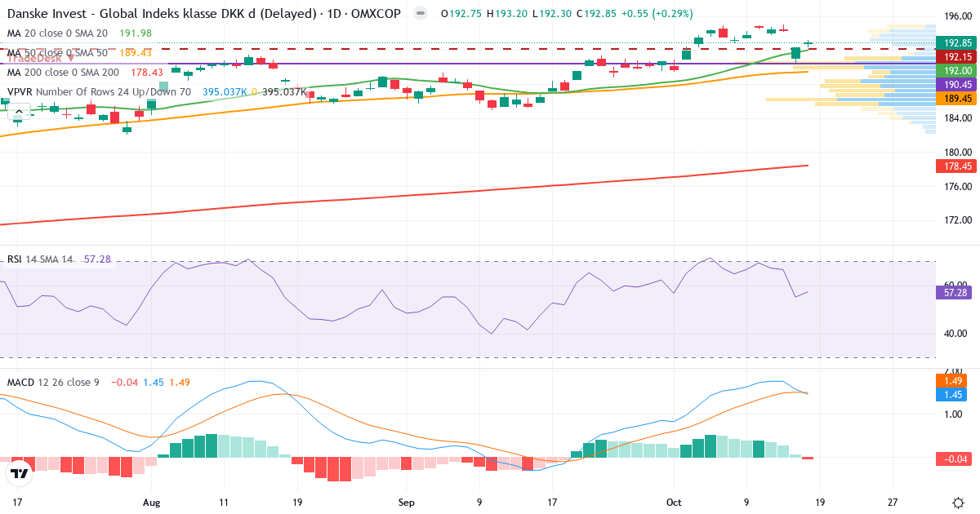The width and height of the screenshot is (980, 514).
Task: Click the date label 27 on time axis
Action: pyautogui.click(x=893, y=503)
